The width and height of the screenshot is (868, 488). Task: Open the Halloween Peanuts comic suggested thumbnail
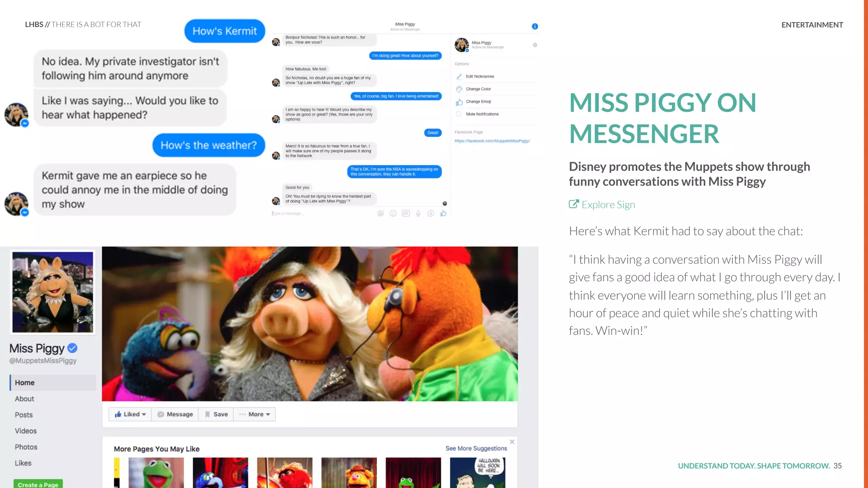tap(478, 473)
